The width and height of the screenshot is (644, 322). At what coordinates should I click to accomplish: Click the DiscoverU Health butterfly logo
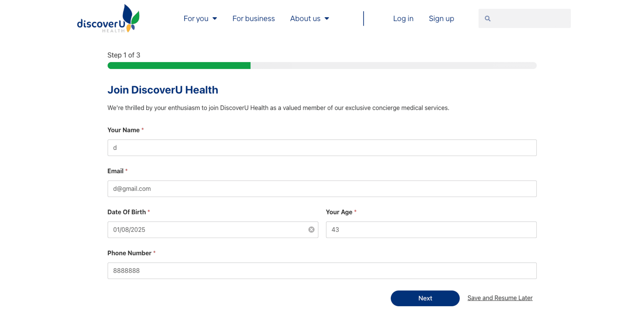click(108, 19)
